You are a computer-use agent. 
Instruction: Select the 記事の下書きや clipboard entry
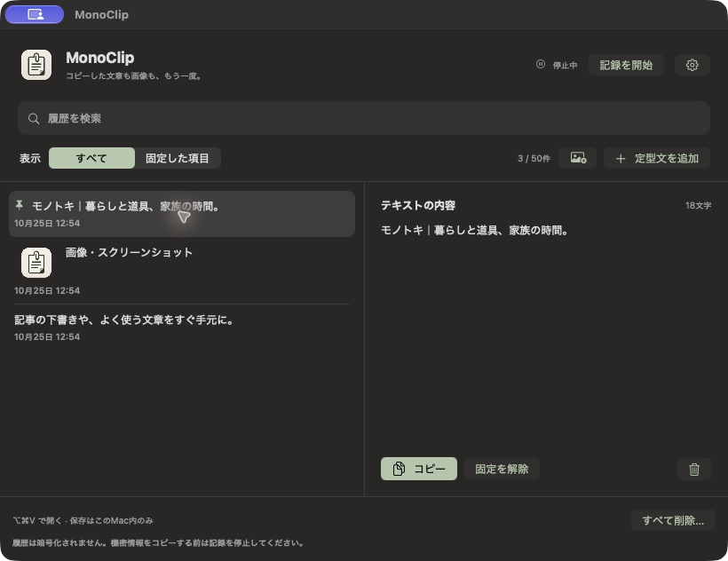(182, 328)
